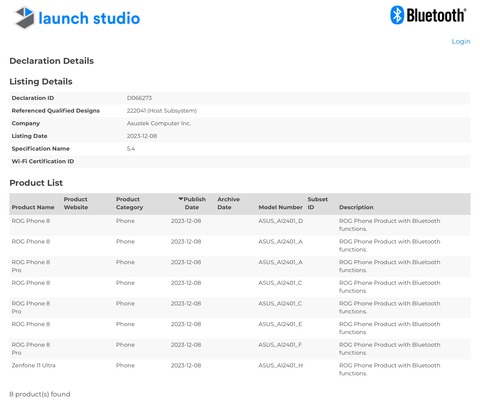Select the Zenfone 11 Ultra product name

(33, 365)
